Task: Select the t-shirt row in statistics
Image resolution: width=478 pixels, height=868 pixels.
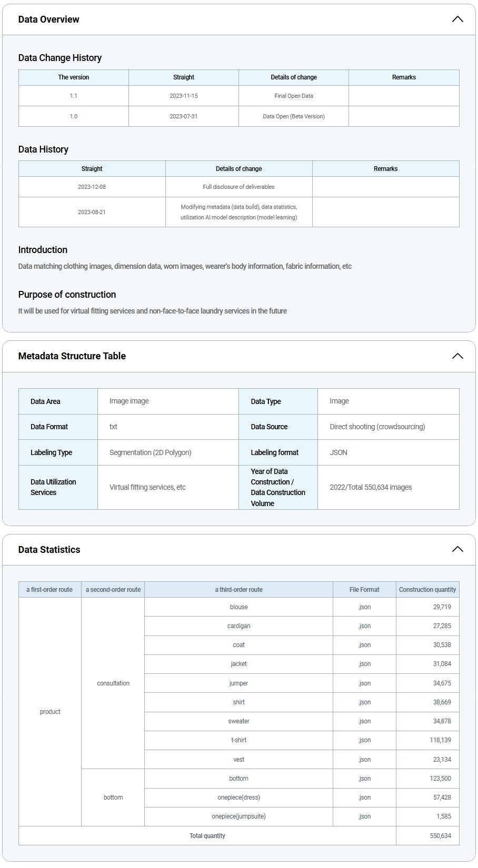Action: [x=238, y=740]
